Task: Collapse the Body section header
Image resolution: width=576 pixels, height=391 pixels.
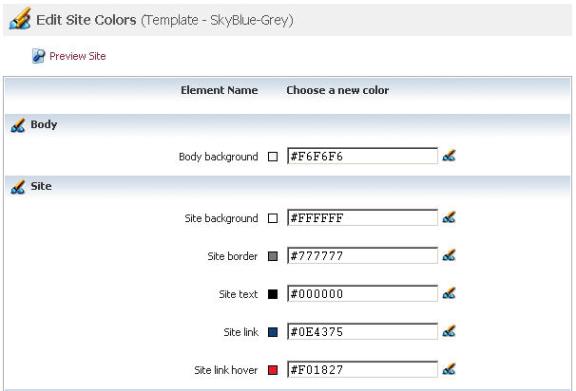Action: (288, 125)
